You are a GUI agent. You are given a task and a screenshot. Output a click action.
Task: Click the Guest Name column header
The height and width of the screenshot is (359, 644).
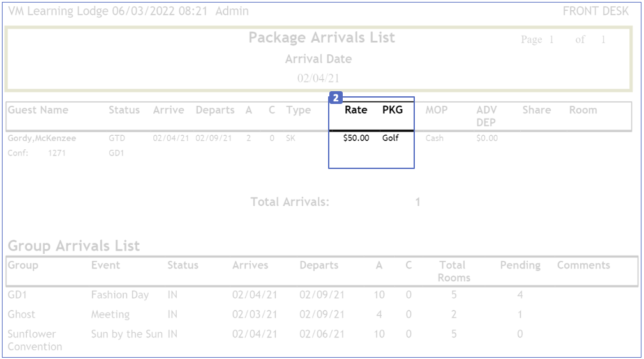(38, 110)
